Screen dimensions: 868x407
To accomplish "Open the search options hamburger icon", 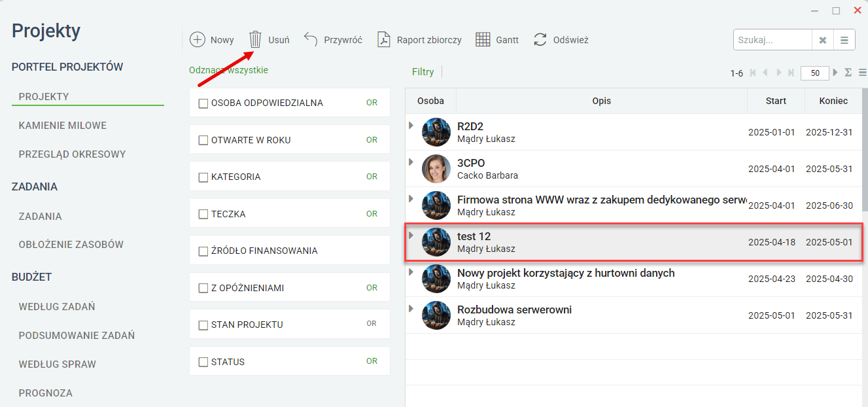I will coord(844,40).
